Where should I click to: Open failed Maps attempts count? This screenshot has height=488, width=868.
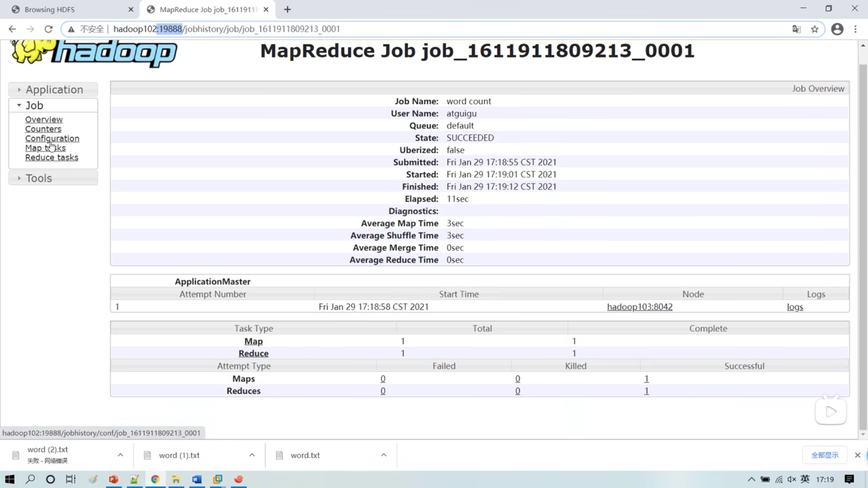pyautogui.click(x=383, y=379)
